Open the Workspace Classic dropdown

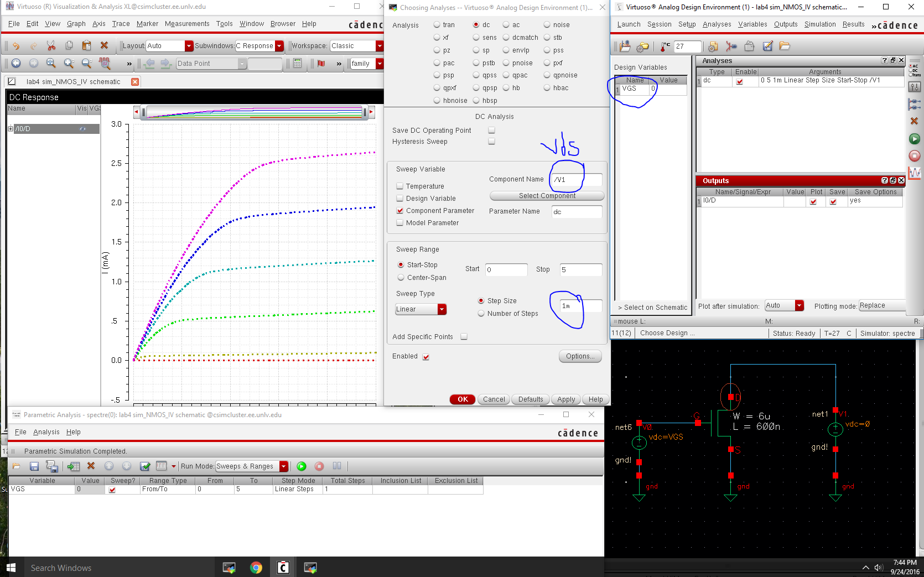point(379,45)
